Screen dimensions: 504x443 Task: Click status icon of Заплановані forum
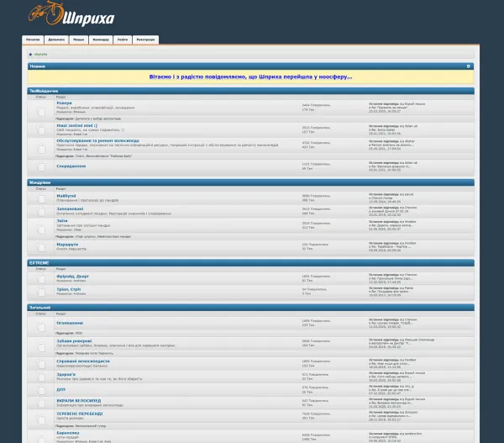pos(41,211)
